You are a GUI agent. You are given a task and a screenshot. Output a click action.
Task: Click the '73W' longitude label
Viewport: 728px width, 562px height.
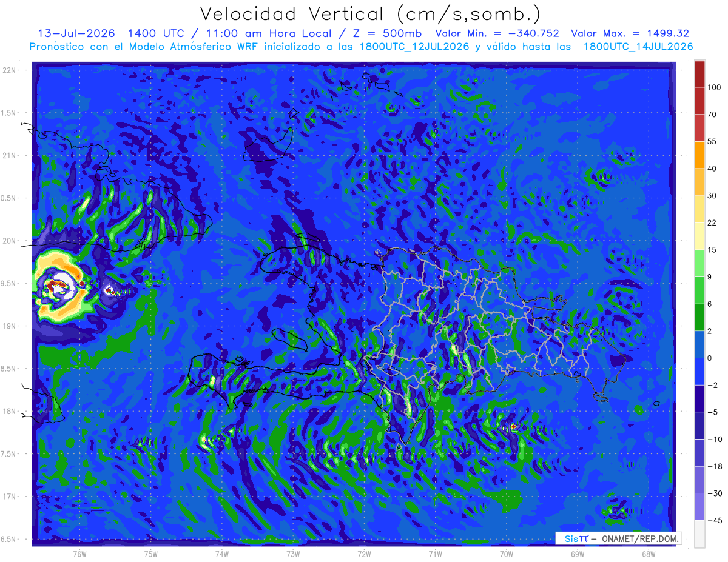(x=292, y=554)
